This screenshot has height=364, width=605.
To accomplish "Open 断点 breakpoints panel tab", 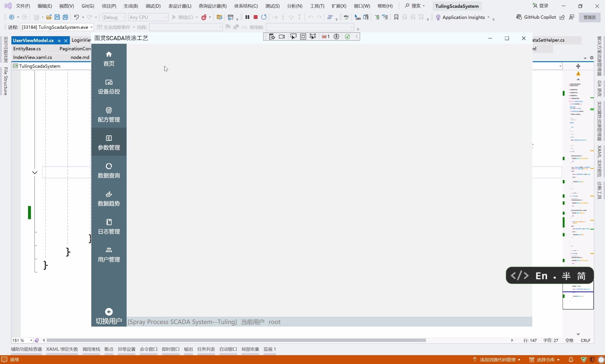I will click(109, 349).
